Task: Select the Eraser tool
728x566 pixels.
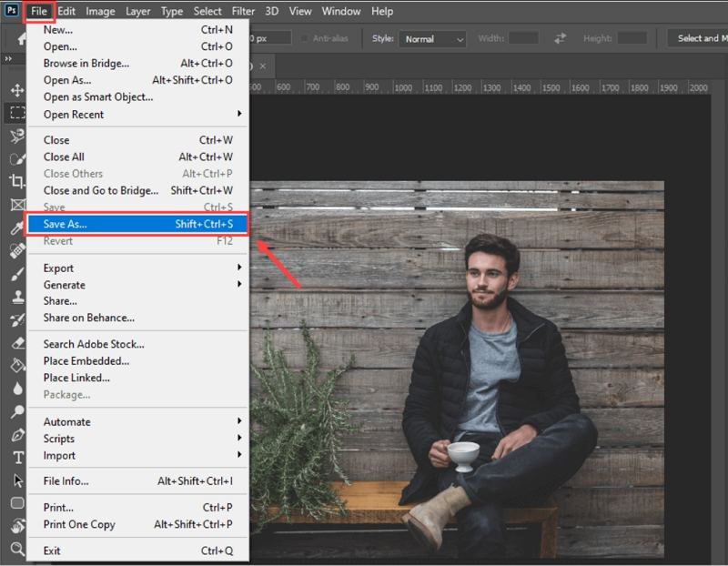Action: pos(16,343)
